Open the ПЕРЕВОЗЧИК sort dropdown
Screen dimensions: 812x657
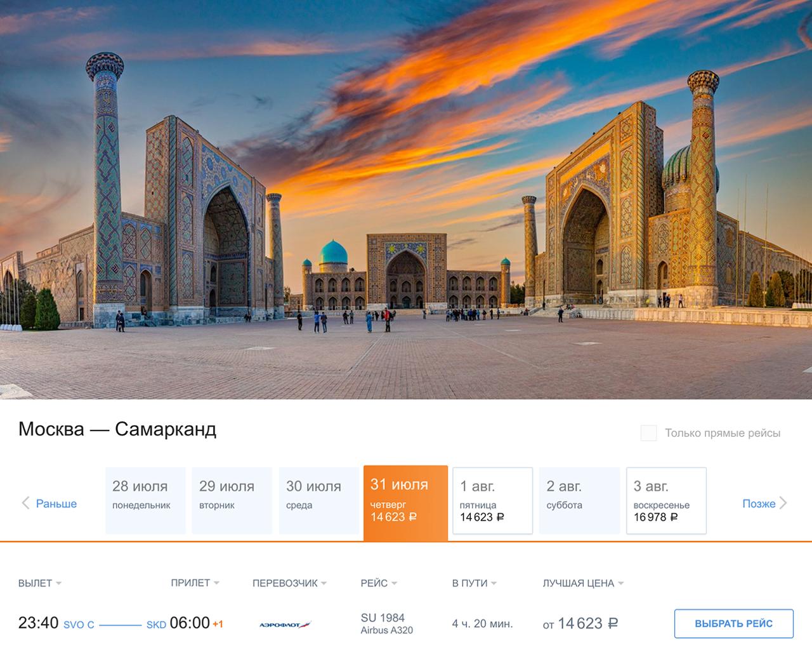click(289, 583)
